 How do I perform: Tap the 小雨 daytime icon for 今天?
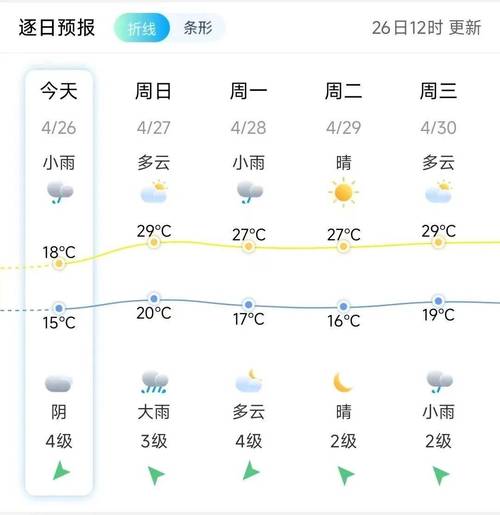click(x=59, y=192)
